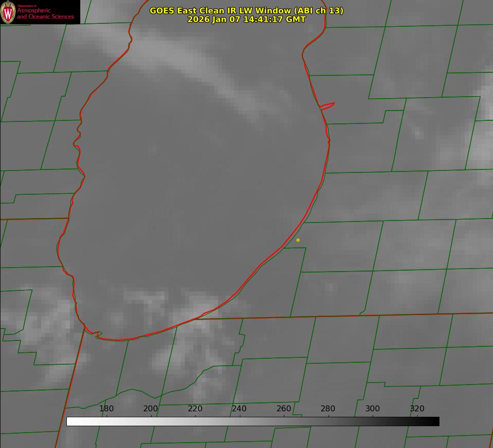Click the small red-outlined spit on the east shore

point(328,106)
